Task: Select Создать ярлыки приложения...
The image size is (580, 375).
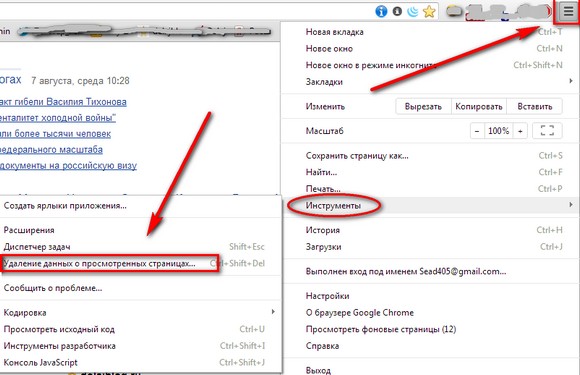Action: (x=140, y=206)
